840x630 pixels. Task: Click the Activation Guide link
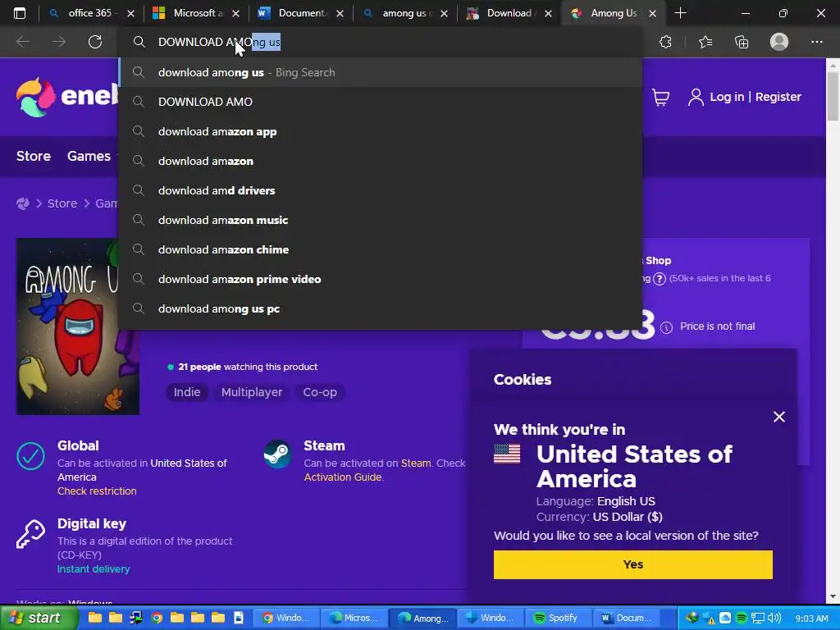point(343,477)
